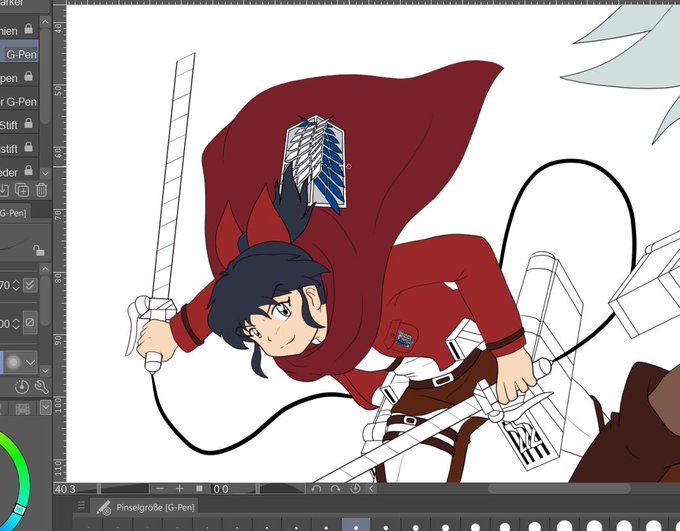Click the cyan hue handle on color wheel
680x531 pixels.
click(19, 510)
